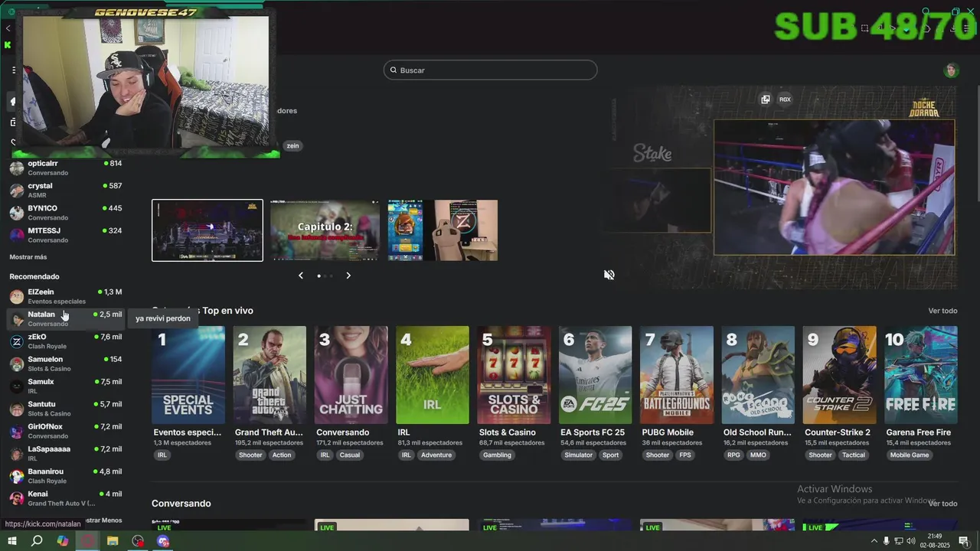Open the Just Chatting category card

click(x=351, y=375)
